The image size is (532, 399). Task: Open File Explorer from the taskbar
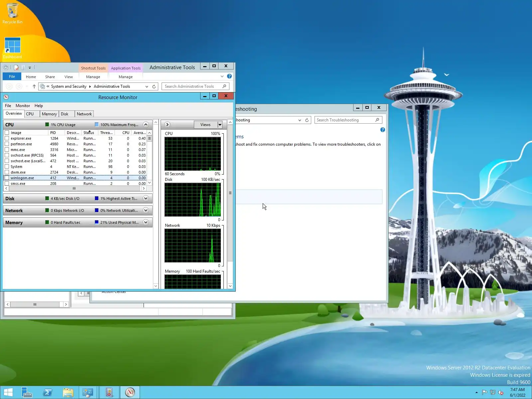pyautogui.click(x=68, y=392)
